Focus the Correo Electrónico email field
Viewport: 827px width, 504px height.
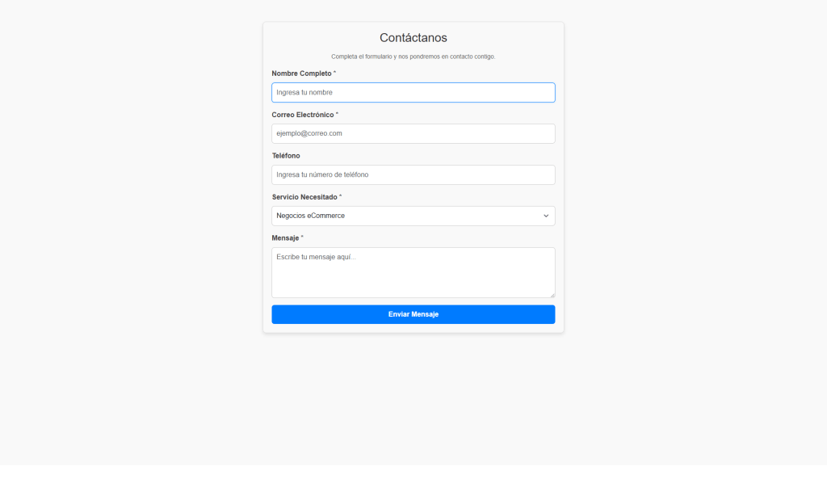413,133
